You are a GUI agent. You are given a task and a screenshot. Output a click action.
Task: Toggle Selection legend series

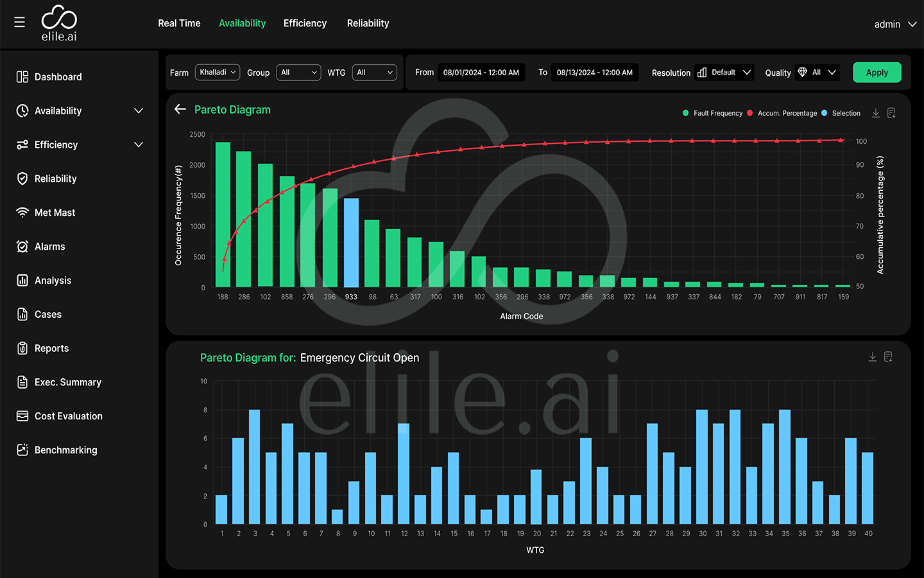click(x=841, y=113)
